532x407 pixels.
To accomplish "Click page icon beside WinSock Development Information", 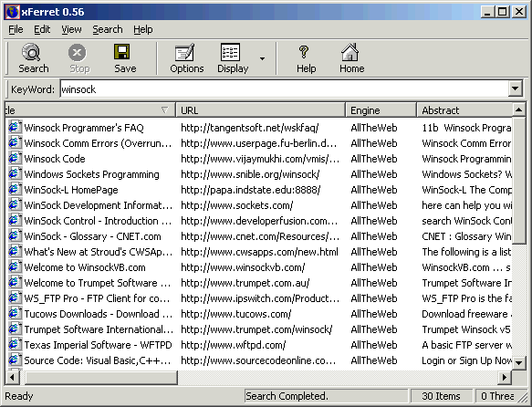I will 16,204.
